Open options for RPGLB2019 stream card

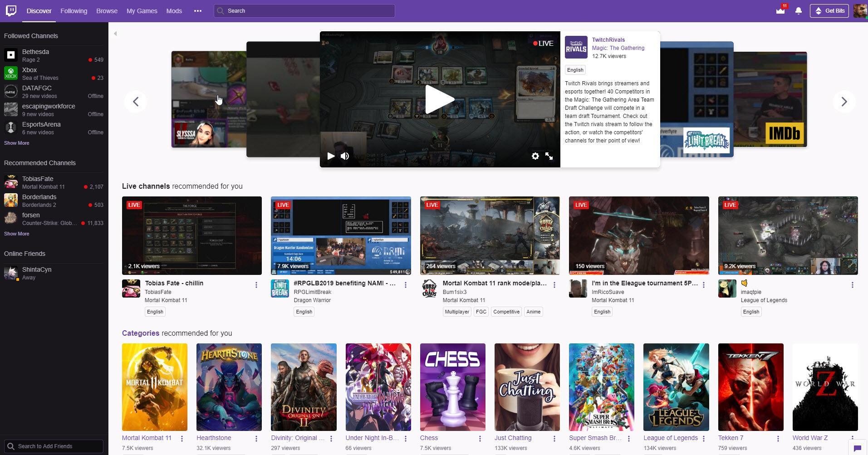[x=406, y=285]
